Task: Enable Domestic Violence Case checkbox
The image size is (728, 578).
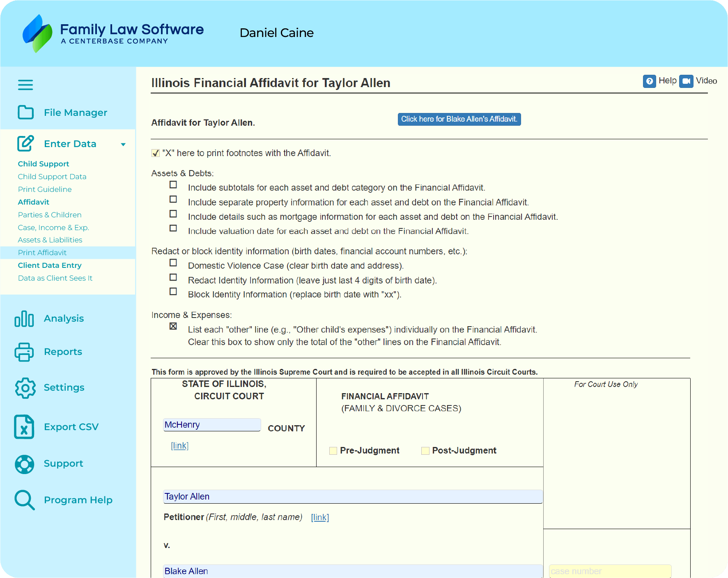Action: click(x=173, y=263)
